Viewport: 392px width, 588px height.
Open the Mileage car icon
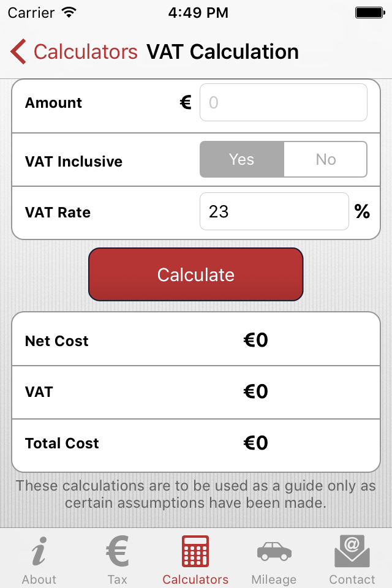[x=274, y=551]
